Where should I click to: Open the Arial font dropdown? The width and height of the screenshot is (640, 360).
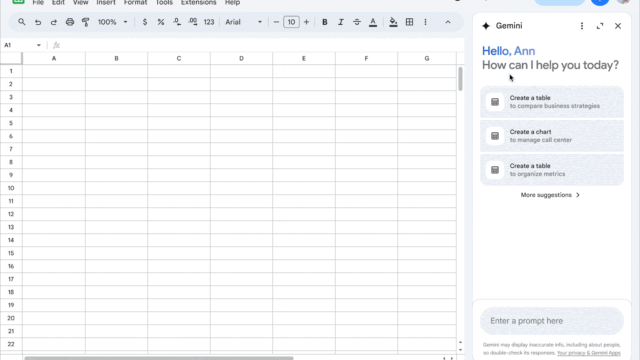tap(244, 22)
